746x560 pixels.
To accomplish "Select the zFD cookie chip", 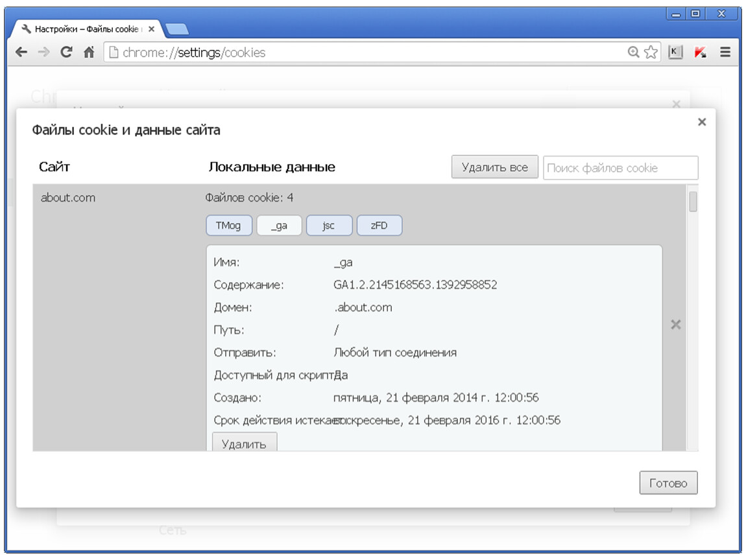I will (379, 226).
